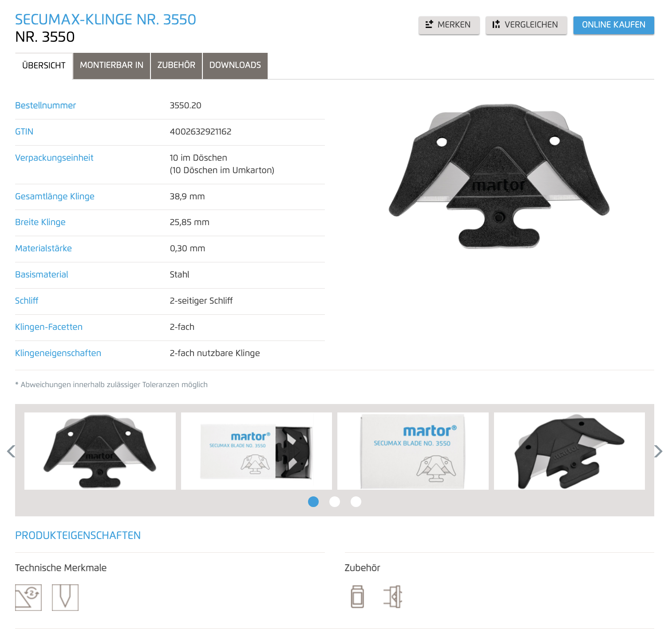Click the Vergleichen button
This screenshot has height=634, width=672.
pyautogui.click(x=526, y=25)
